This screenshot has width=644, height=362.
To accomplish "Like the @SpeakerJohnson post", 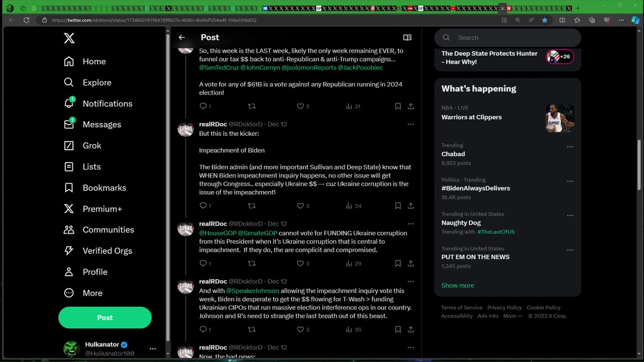I will coord(300,330).
